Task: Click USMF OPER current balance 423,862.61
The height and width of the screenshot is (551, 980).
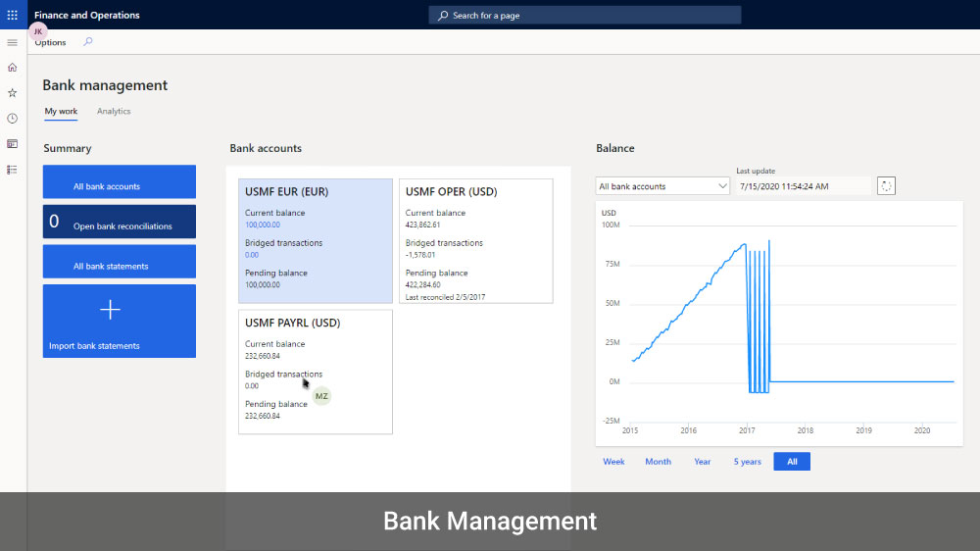Action: (423, 225)
